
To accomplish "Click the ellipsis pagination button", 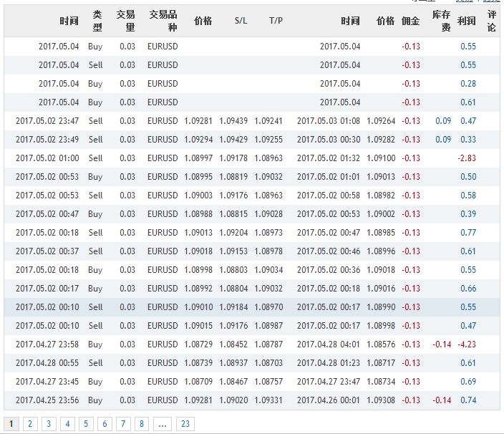I will [x=163, y=424].
